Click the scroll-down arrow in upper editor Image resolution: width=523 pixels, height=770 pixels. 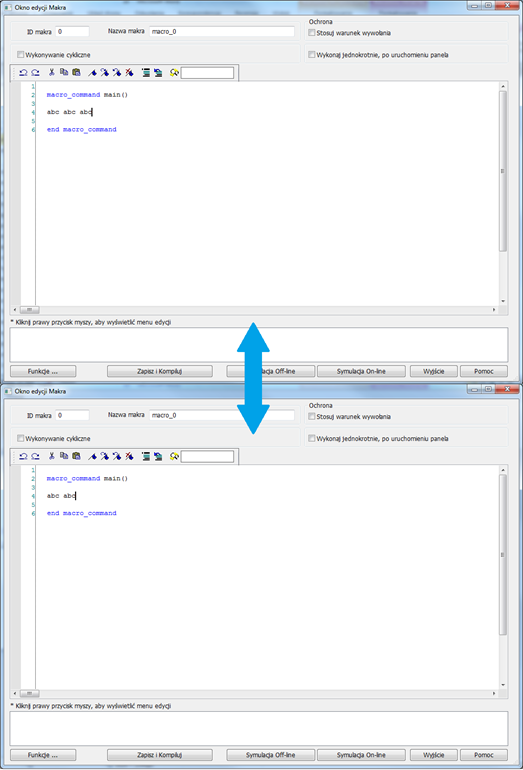pos(503,301)
